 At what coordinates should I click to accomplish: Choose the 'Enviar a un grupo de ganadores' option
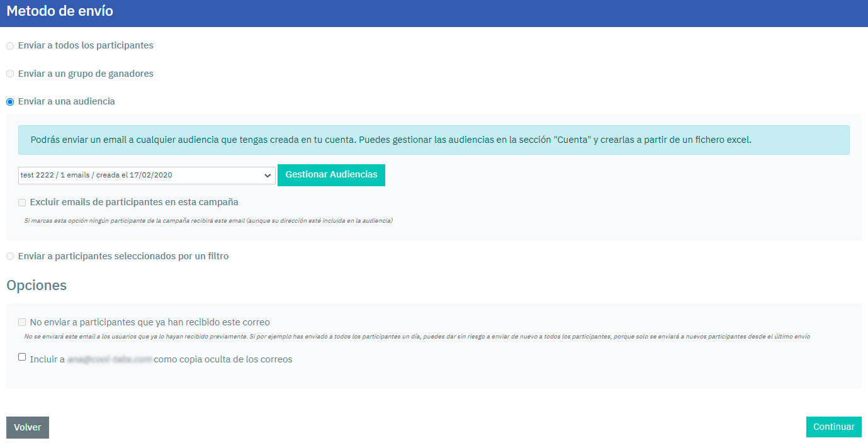[x=10, y=74]
